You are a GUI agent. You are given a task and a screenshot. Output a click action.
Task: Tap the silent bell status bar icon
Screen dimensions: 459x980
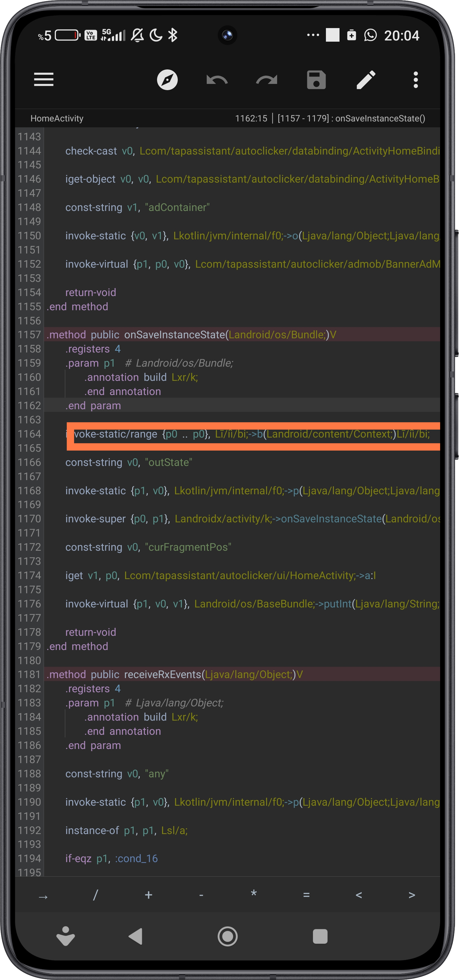138,35
